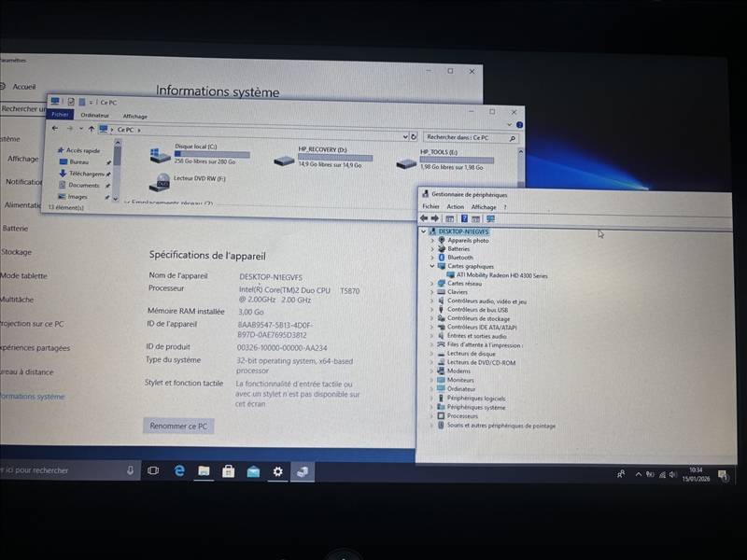Open Microsoft Edge from the taskbar
The width and height of the screenshot is (747, 560).
176,471
